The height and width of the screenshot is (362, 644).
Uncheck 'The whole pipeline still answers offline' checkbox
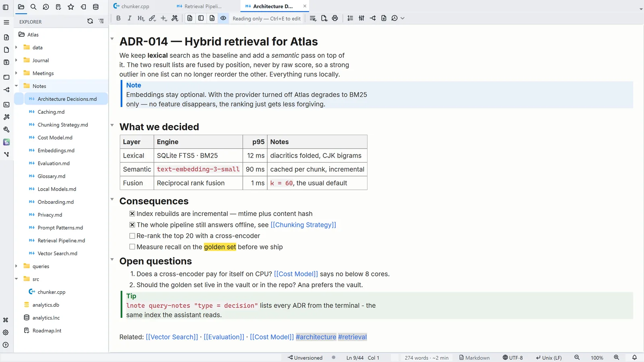(132, 225)
